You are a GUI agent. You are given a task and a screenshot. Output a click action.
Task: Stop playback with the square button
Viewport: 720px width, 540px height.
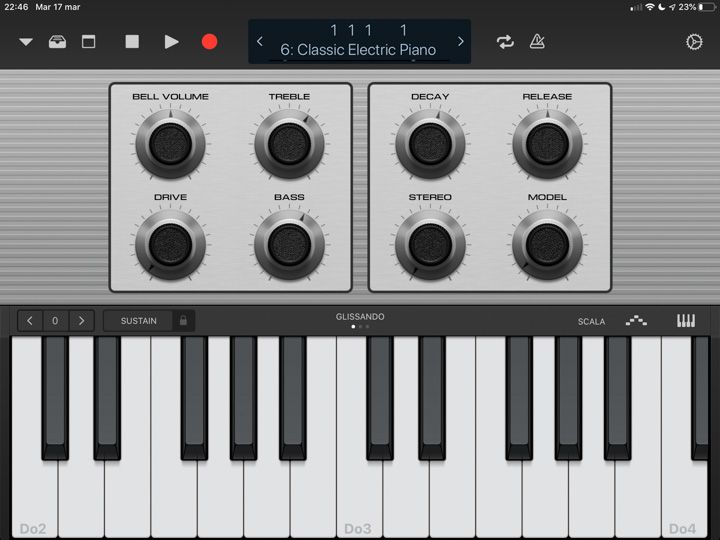coord(132,42)
